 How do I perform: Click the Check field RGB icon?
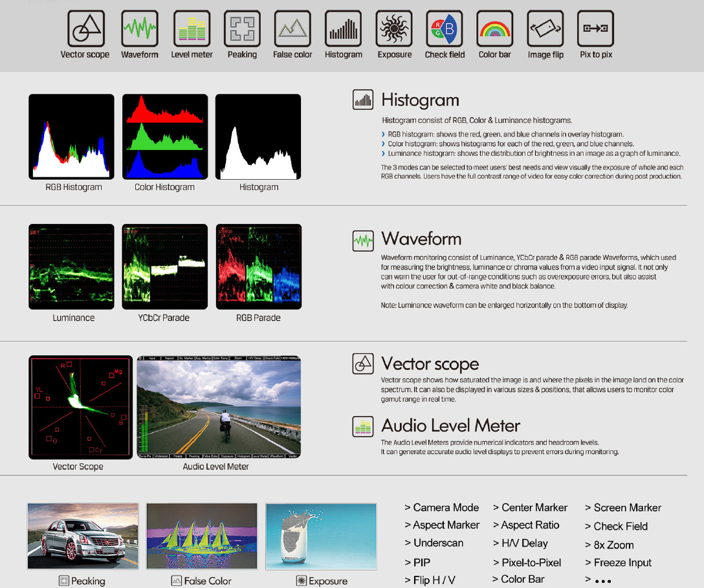[x=444, y=28]
